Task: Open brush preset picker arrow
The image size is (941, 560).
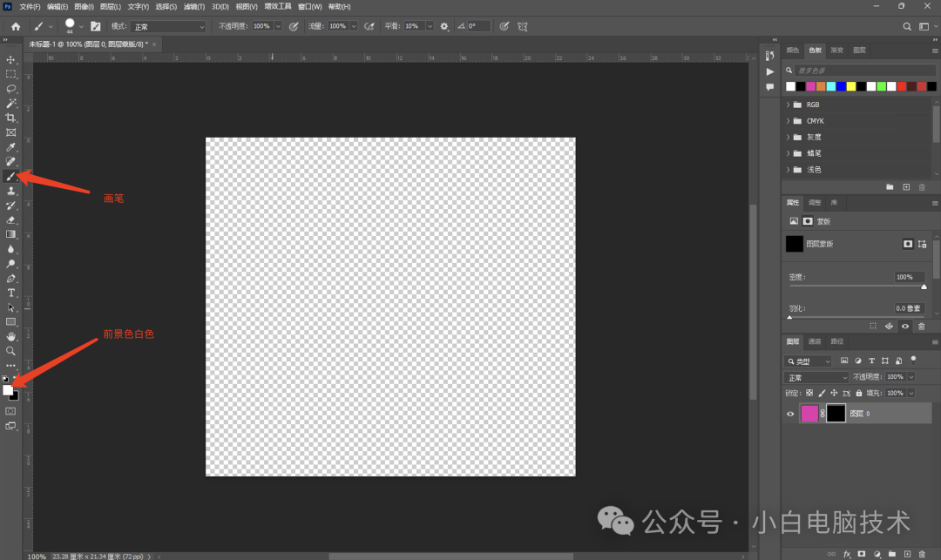Action: coord(81,26)
